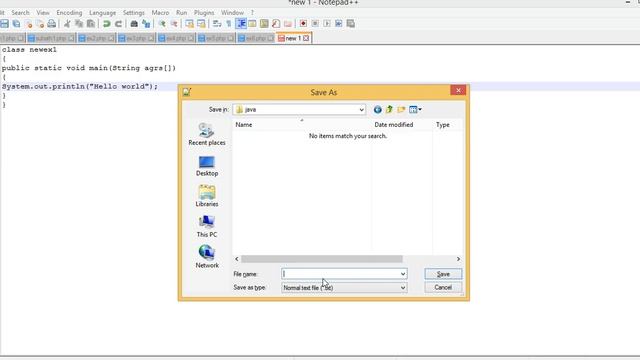640x360 pixels.
Task: Toggle synchronize vertical scrolling icon
Action: [x=189, y=24]
